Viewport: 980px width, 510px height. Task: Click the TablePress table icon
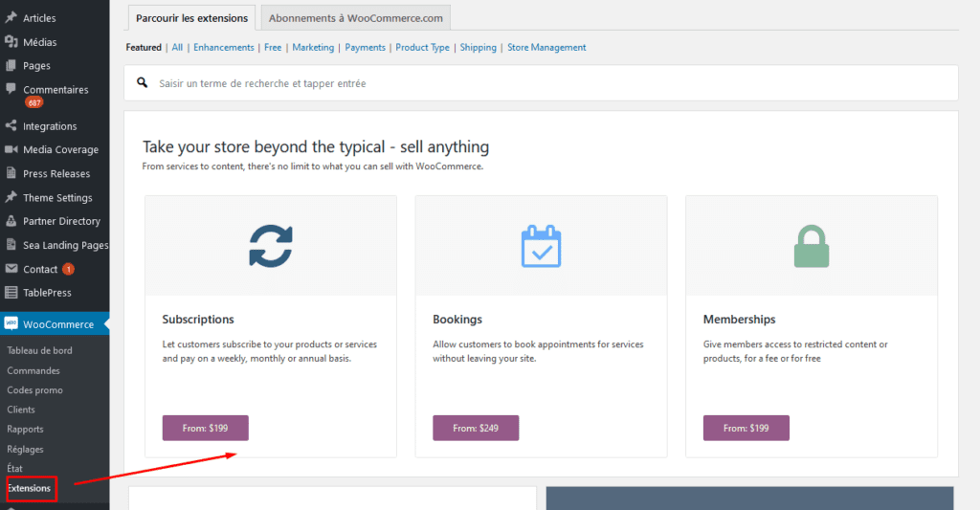click(11, 292)
